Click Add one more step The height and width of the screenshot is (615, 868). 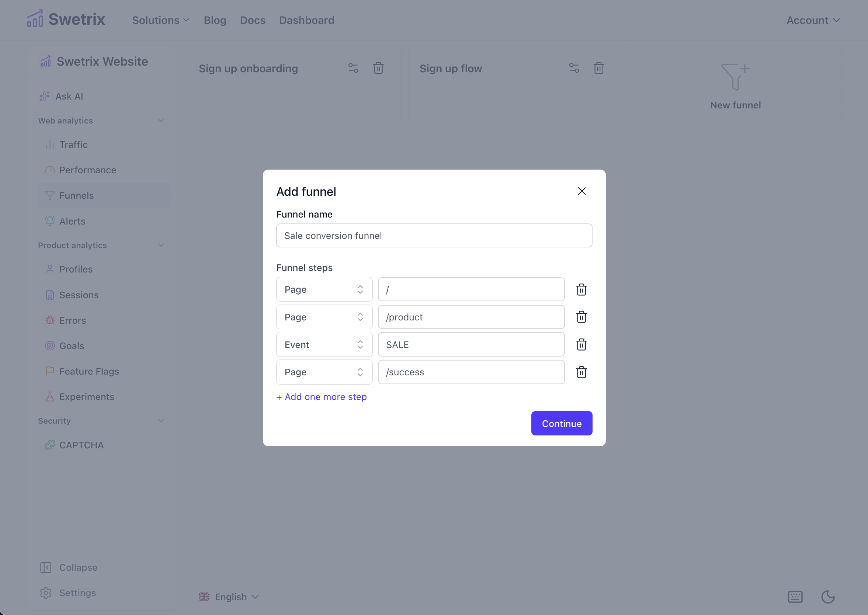pos(321,396)
